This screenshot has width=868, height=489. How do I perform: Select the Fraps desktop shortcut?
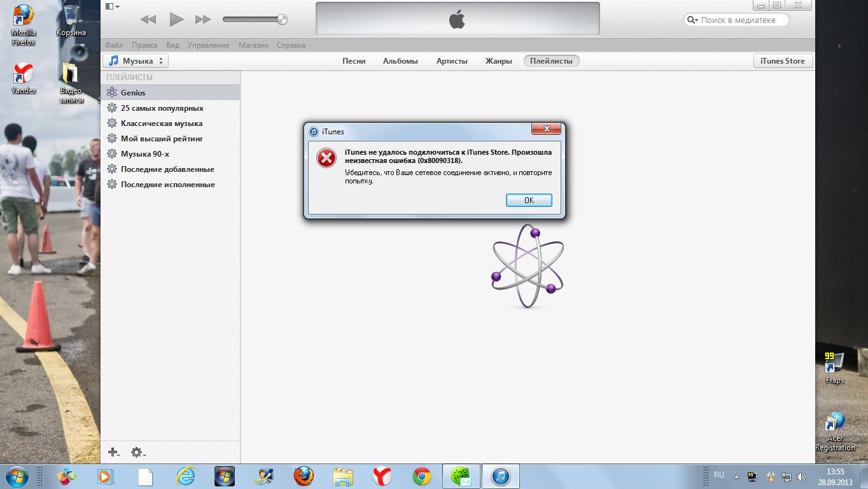pos(834,369)
